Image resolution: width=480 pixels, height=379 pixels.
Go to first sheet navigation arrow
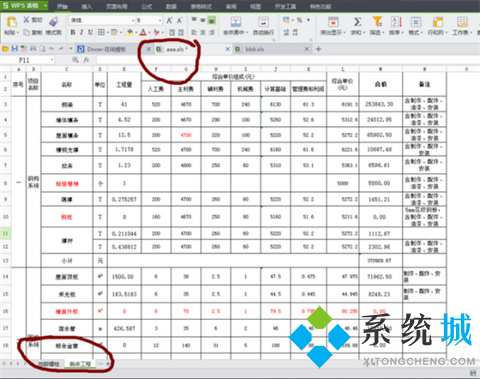point(4,364)
